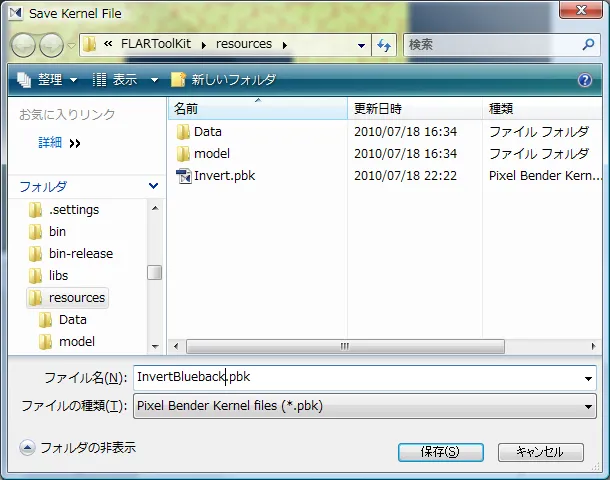Click folder tree scroll down arrow
This screenshot has width=610, height=480.
point(155,346)
